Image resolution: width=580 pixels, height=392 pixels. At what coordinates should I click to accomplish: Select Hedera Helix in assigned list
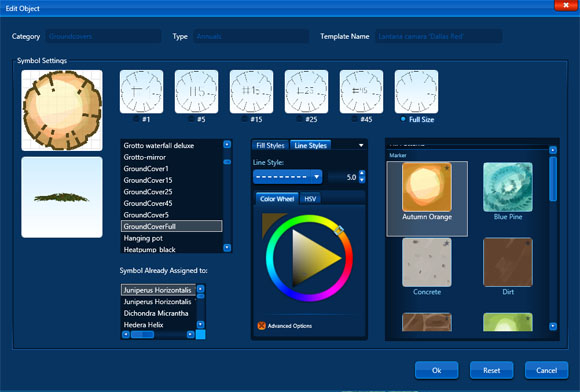click(158, 325)
